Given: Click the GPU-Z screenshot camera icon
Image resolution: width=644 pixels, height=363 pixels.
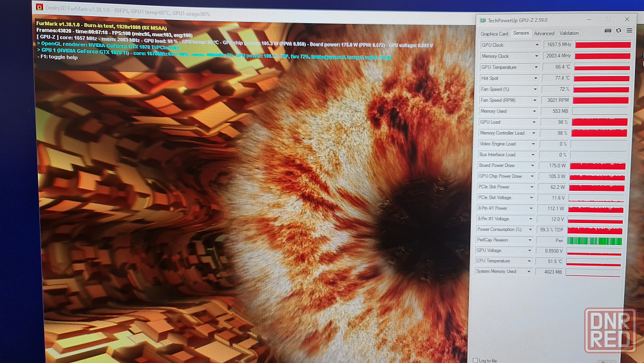Looking at the screenshot, I should [x=608, y=31].
